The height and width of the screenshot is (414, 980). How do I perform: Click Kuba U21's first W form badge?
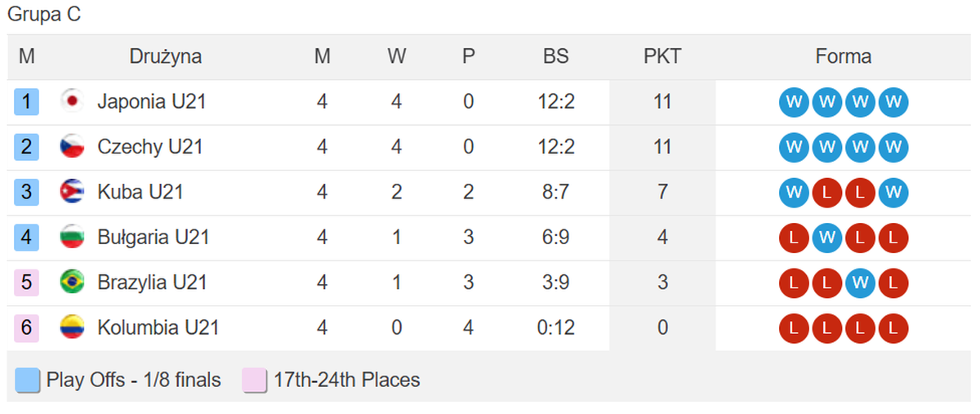point(792,193)
